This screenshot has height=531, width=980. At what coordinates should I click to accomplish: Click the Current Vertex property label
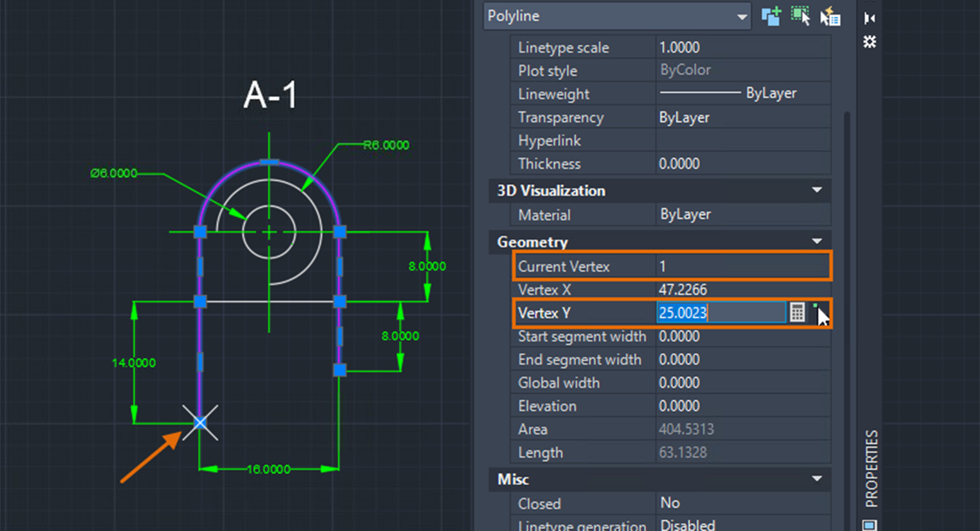coord(564,266)
